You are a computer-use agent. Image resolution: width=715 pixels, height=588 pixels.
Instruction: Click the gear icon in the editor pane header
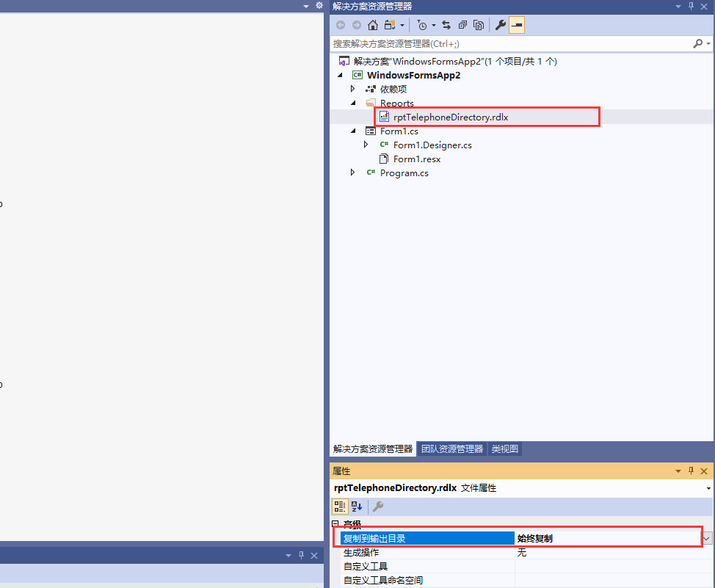point(319,5)
